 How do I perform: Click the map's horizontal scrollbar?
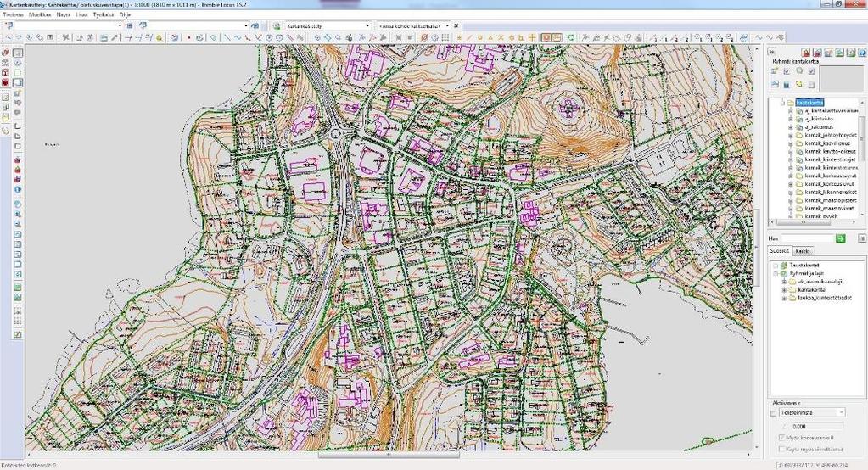(x=389, y=455)
